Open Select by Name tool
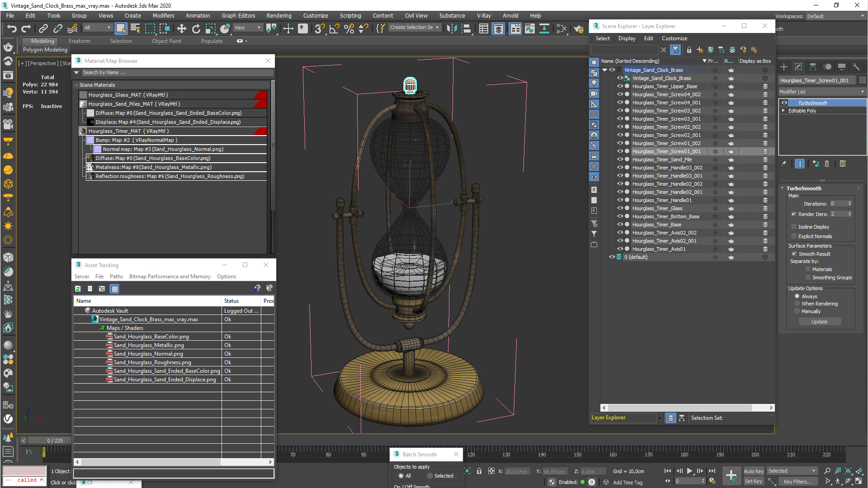868x488 pixels. [x=135, y=28]
